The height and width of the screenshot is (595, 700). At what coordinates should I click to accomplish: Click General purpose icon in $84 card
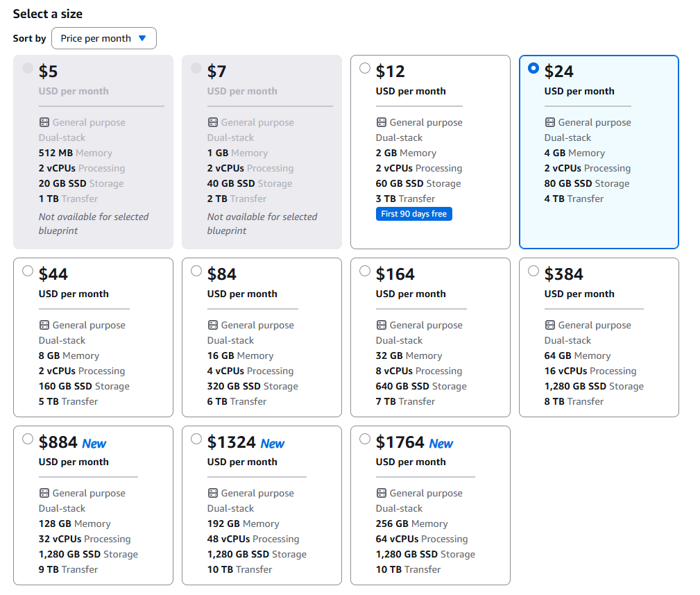(x=212, y=325)
